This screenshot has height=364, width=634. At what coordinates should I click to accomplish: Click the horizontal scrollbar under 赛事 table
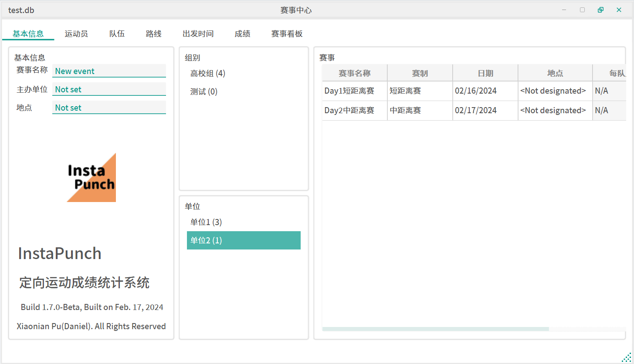coord(436,329)
